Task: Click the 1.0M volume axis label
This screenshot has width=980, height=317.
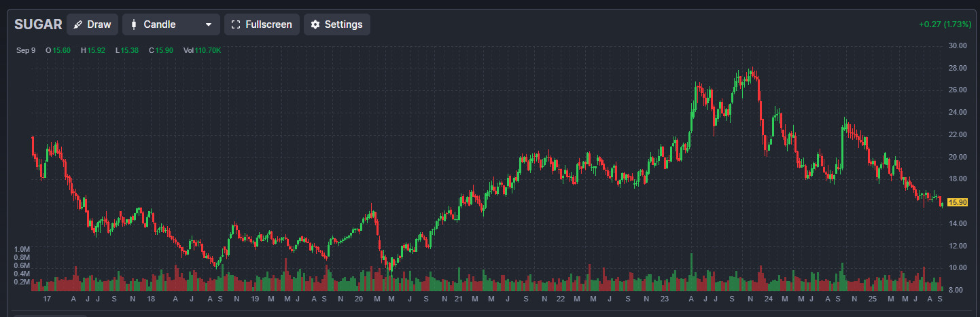Action: pos(22,249)
